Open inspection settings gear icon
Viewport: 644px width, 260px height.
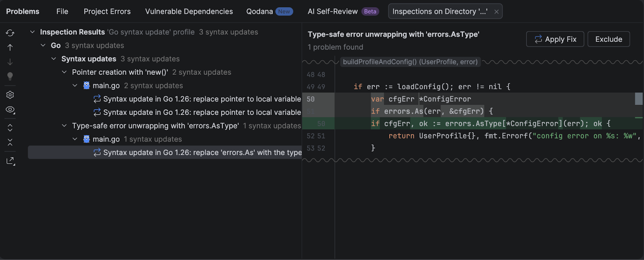pyautogui.click(x=10, y=95)
